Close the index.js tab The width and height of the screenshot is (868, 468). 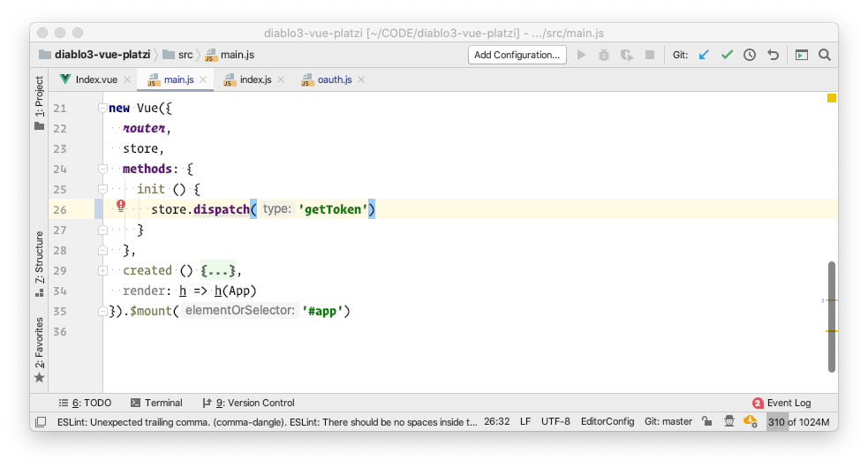pyautogui.click(x=281, y=79)
